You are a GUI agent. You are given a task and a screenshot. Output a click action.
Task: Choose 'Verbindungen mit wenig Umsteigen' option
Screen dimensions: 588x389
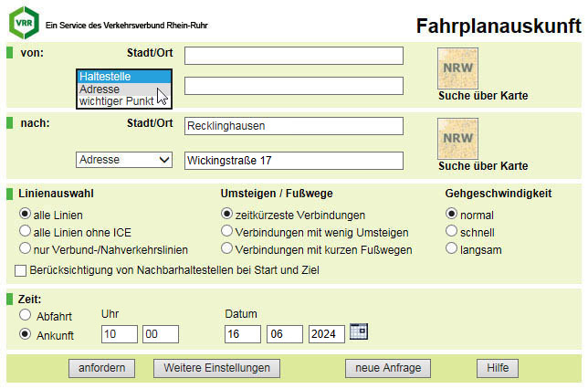click(x=226, y=231)
